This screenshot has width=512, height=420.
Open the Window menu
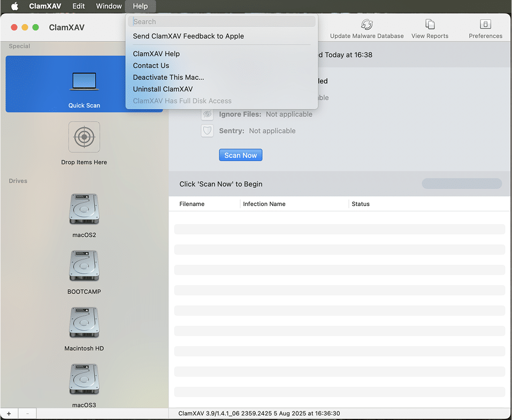pyautogui.click(x=109, y=6)
